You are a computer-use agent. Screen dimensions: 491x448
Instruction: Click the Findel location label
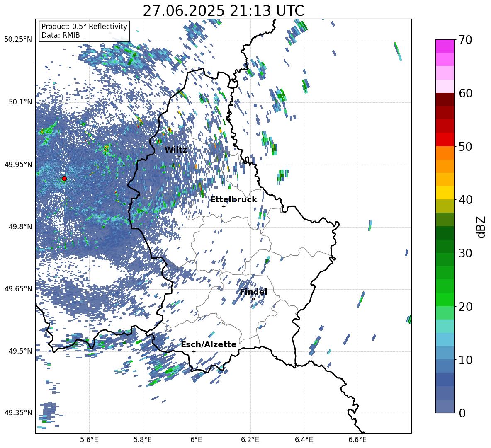coord(253,292)
